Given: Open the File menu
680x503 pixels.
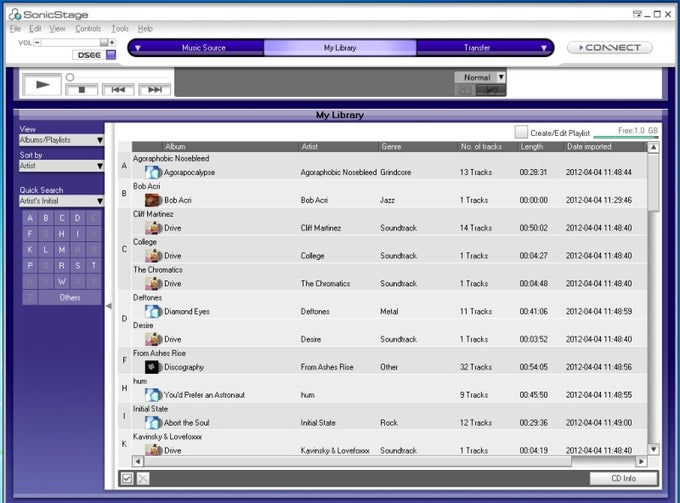Looking at the screenshot, I should 15,29.
